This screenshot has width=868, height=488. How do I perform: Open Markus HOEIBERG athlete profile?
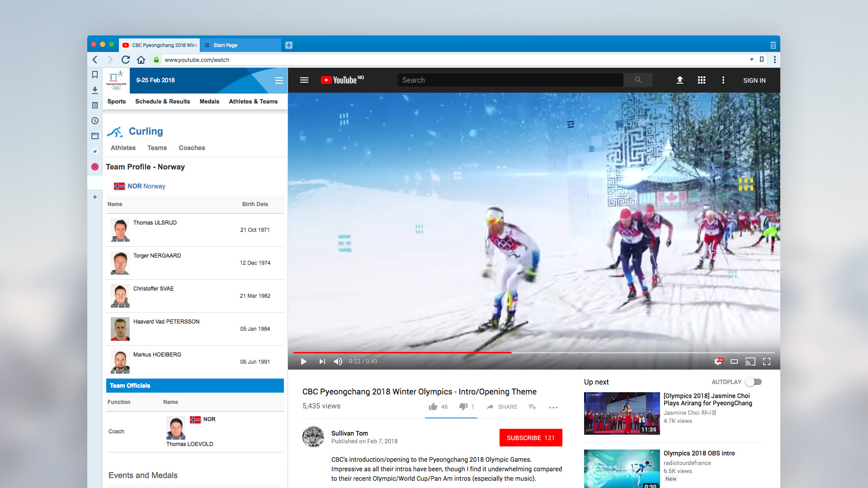157,355
